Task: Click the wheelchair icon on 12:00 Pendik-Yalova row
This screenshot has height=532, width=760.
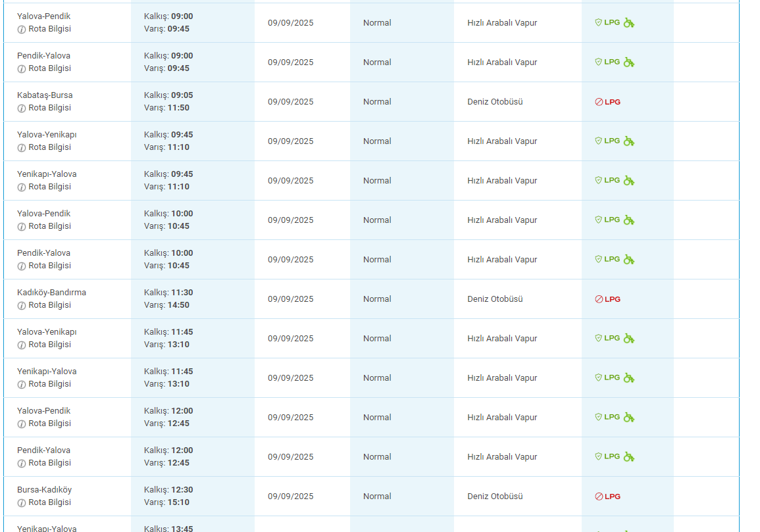Action: click(629, 457)
